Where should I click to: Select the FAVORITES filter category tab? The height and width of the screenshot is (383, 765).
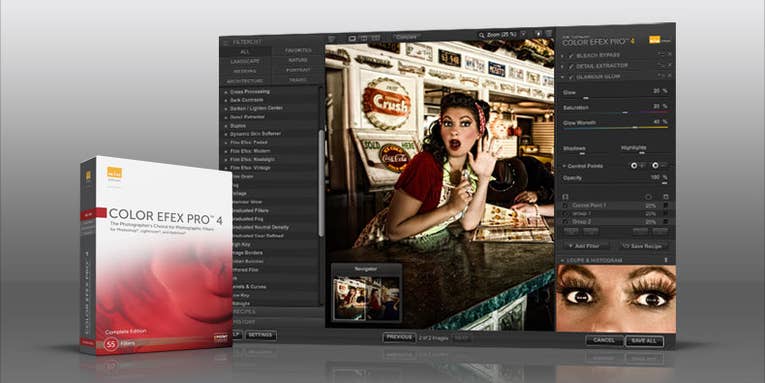tap(298, 50)
